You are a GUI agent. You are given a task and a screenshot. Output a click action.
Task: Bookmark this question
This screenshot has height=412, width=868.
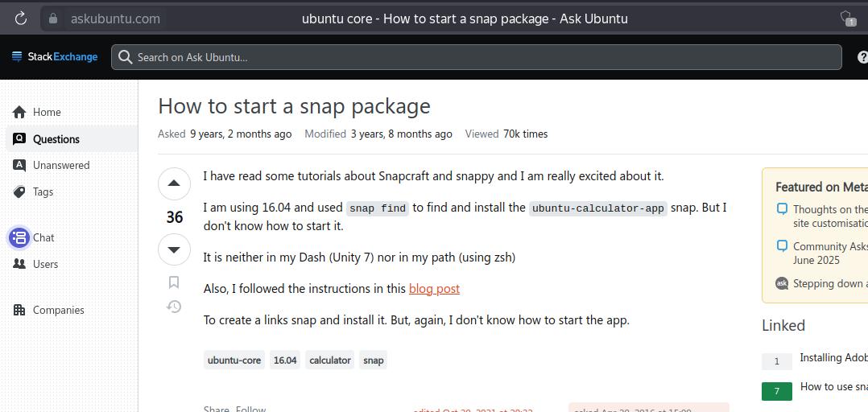[174, 282]
